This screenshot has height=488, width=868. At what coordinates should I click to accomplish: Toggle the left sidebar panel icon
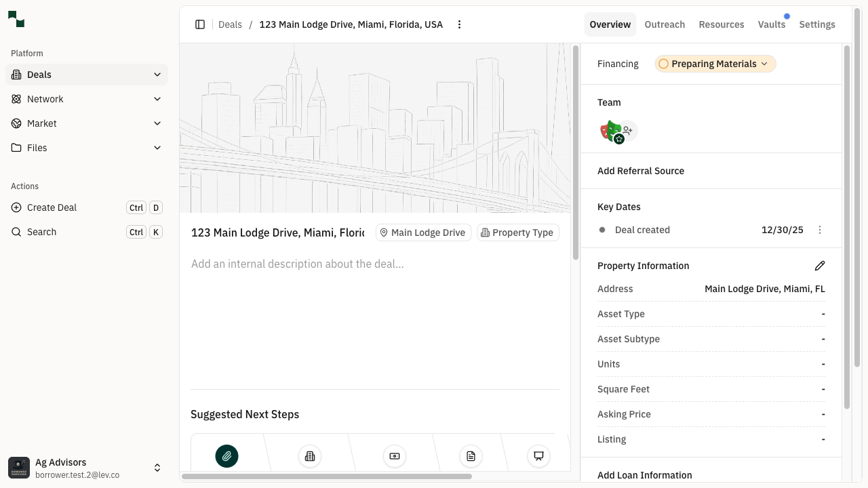tap(200, 24)
